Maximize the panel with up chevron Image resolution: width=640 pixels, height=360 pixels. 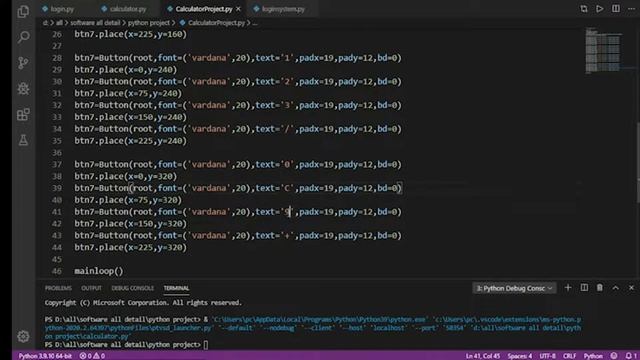[616, 288]
